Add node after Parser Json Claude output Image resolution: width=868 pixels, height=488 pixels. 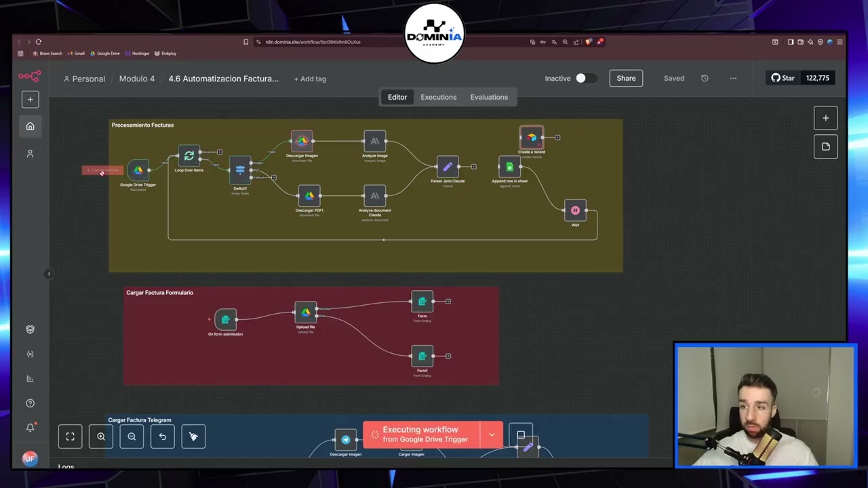point(473,167)
